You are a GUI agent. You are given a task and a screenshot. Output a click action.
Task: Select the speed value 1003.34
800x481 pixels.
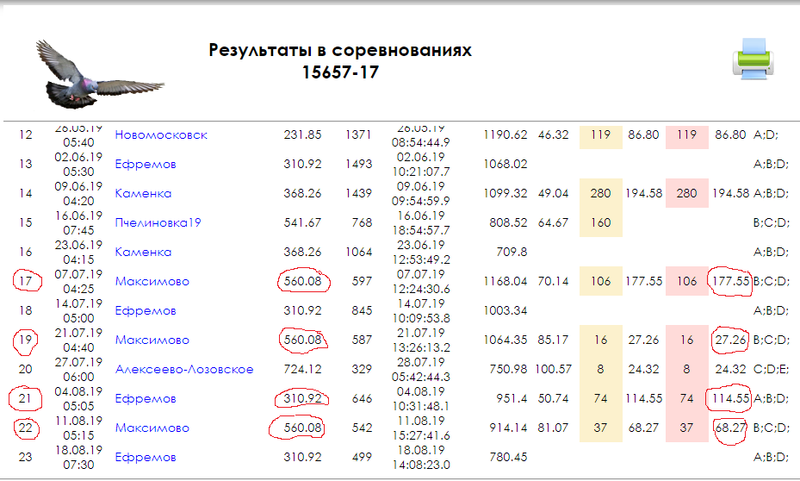pos(505,311)
